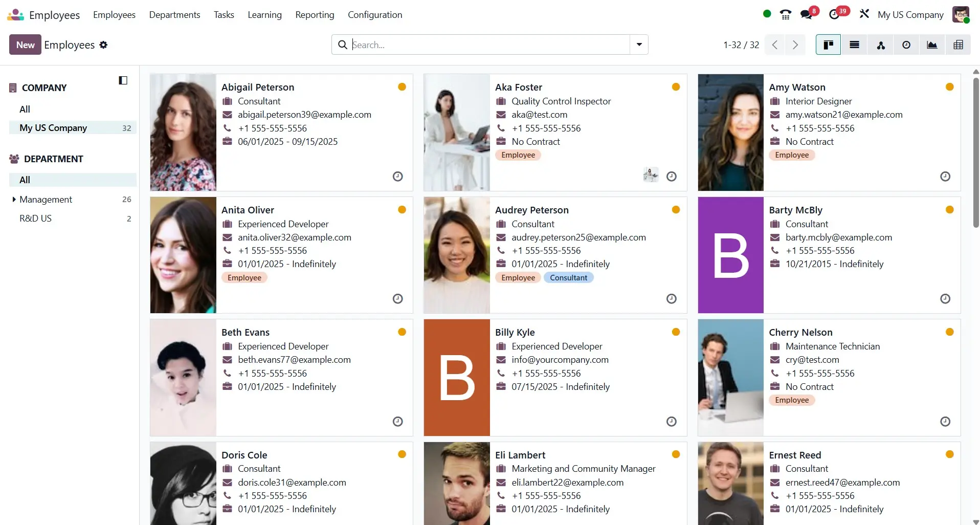Switch to List view
The height and width of the screenshot is (525, 980).
click(x=854, y=45)
